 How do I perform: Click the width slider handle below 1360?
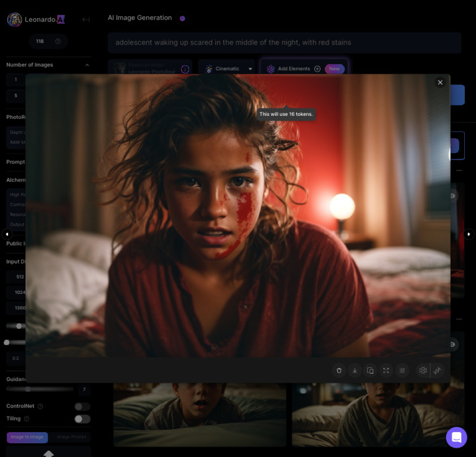point(19,326)
